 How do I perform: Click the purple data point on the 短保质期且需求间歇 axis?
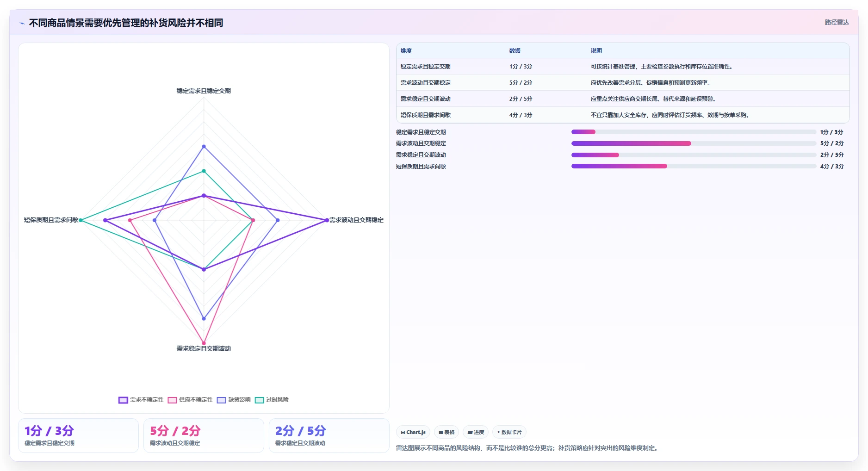pos(105,220)
